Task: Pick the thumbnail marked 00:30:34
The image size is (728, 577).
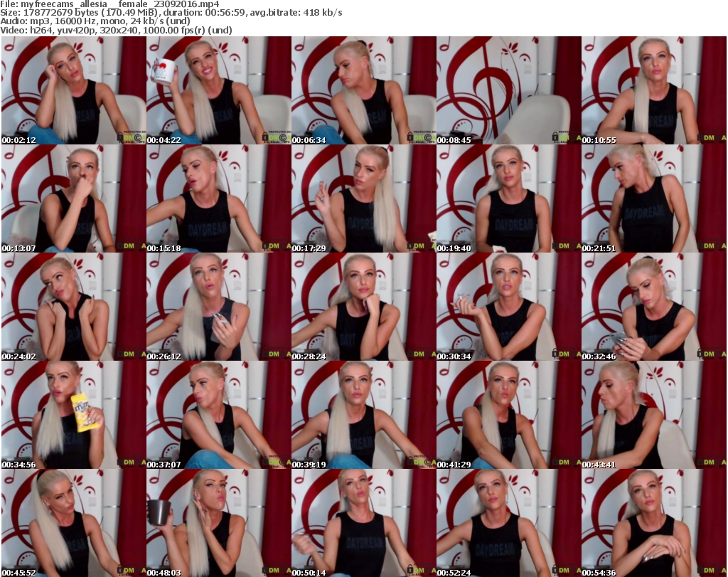Action: (x=509, y=307)
